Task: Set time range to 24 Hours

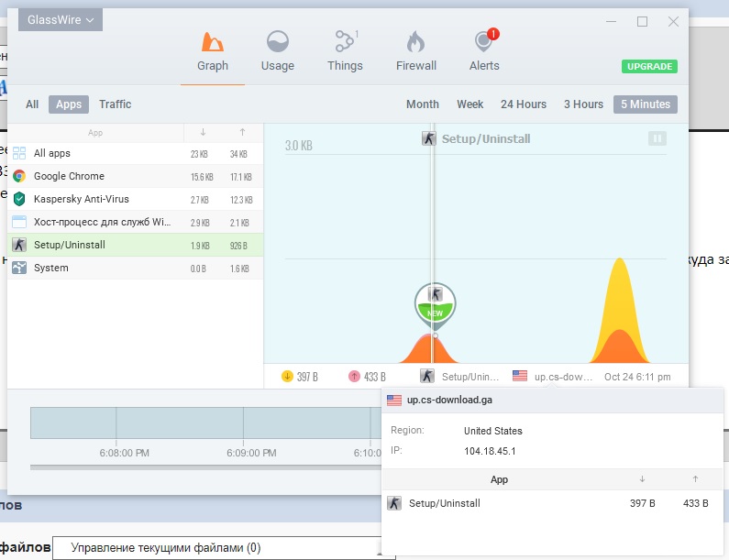Action: click(524, 104)
